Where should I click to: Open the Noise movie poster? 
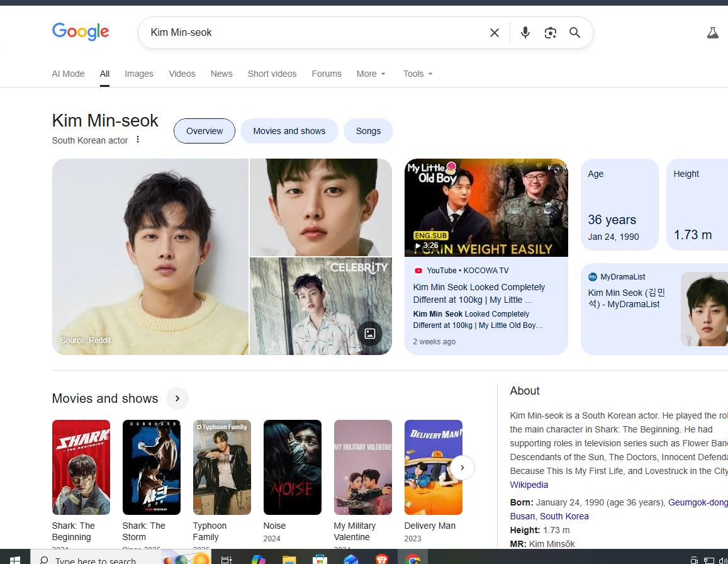[293, 467]
